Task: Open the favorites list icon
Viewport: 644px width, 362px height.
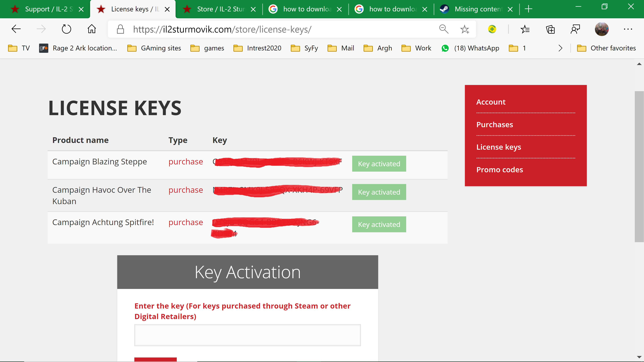Action: 525,29
